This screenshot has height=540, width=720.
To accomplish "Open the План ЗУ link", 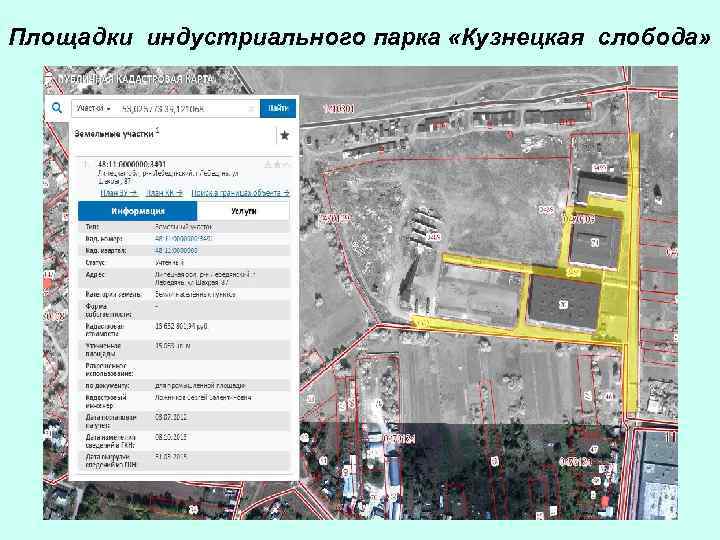I will (118, 193).
